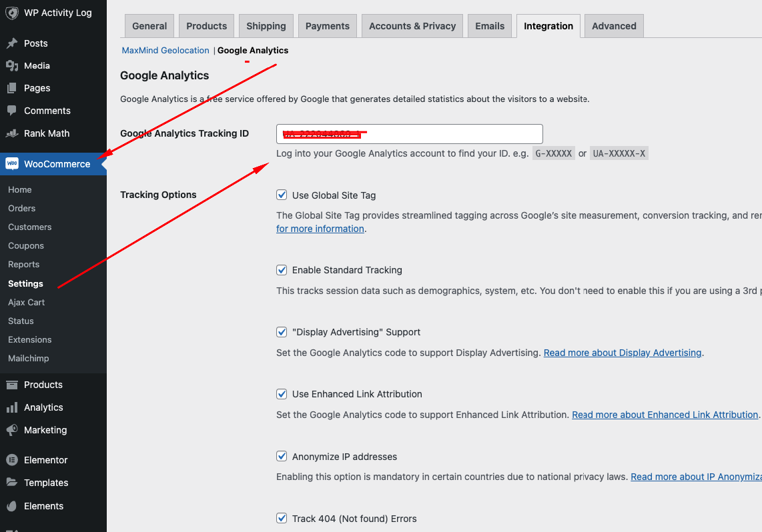Click the Posts pushpin icon

[x=12, y=43]
